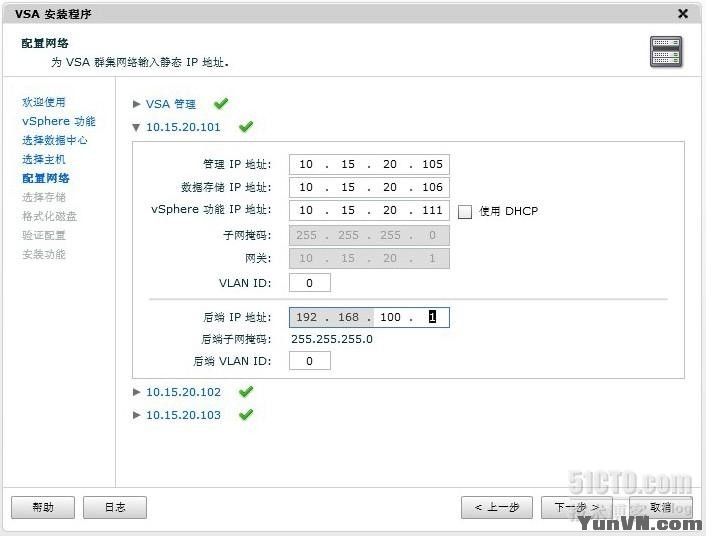This screenshot has height=536, width=706.
Task: Edit first octet of 数据存储 IP 地址
Action: click(x=306, y=187)
